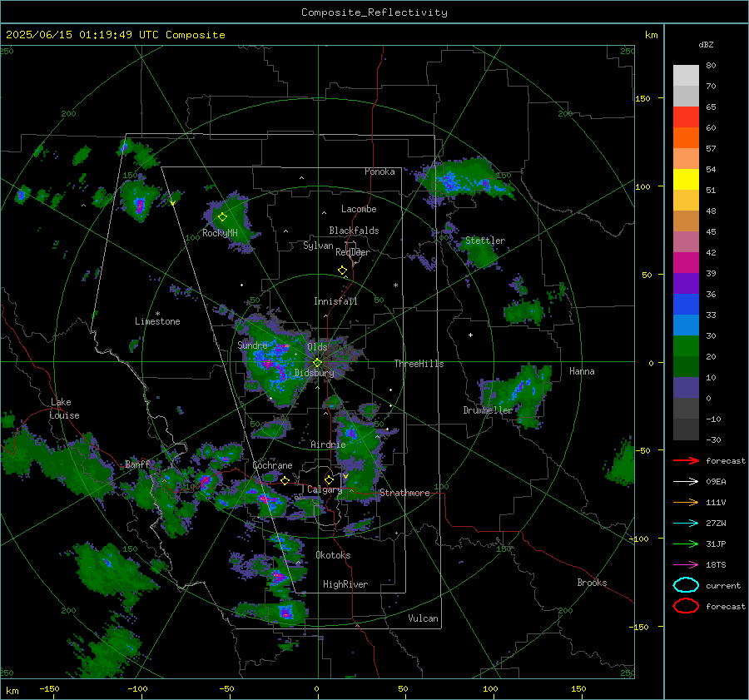Click the current legend label
The width and height of the screenshot is (749, 700).
(723, 585)
